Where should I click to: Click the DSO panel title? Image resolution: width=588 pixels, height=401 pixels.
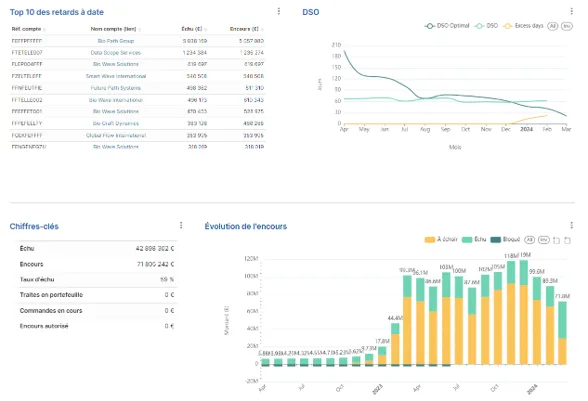tap(310, 12)
